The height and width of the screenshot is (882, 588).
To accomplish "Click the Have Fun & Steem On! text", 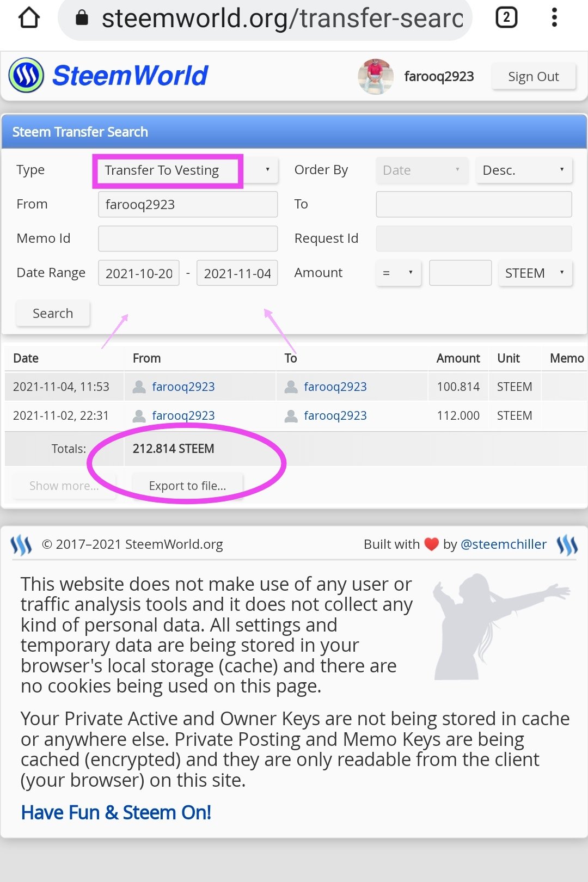I will 116,812.
